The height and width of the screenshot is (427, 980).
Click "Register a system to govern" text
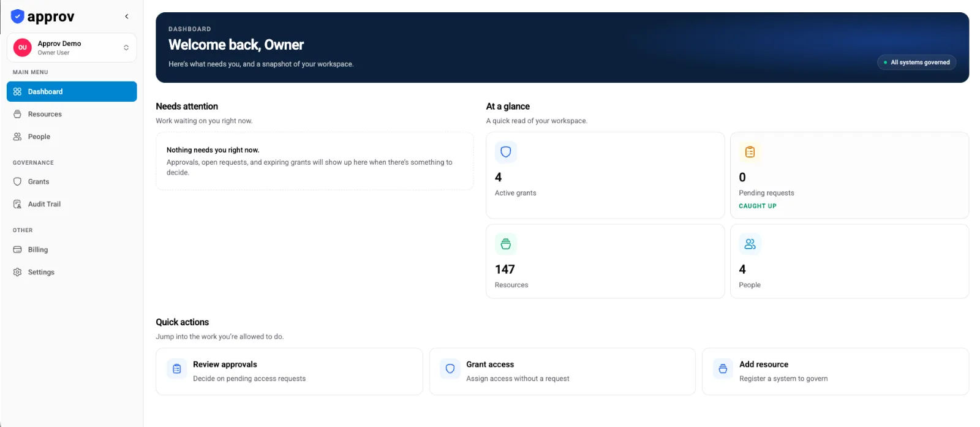tap(783, 379)
